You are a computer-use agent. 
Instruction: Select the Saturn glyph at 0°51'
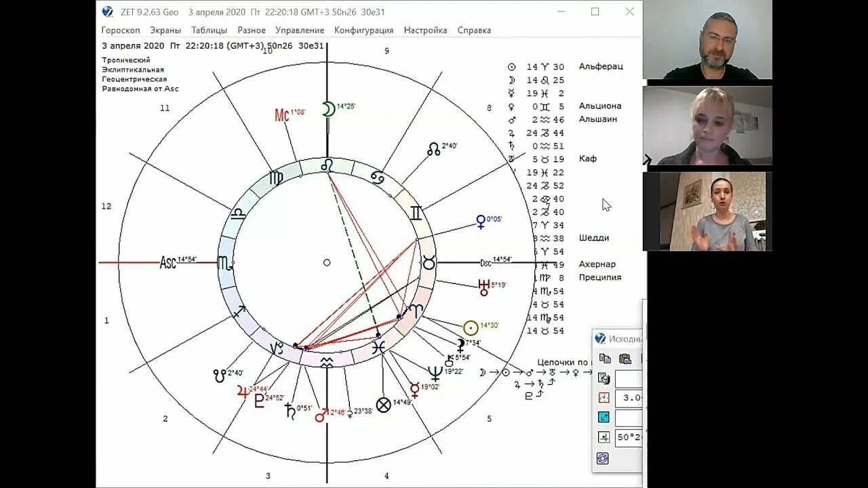[x=291, y=411]
